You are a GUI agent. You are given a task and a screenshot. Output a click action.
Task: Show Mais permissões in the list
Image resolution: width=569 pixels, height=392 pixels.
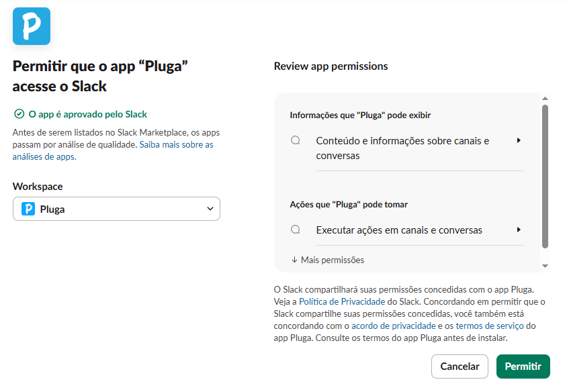pyautogui.click(x=332, y=260)
